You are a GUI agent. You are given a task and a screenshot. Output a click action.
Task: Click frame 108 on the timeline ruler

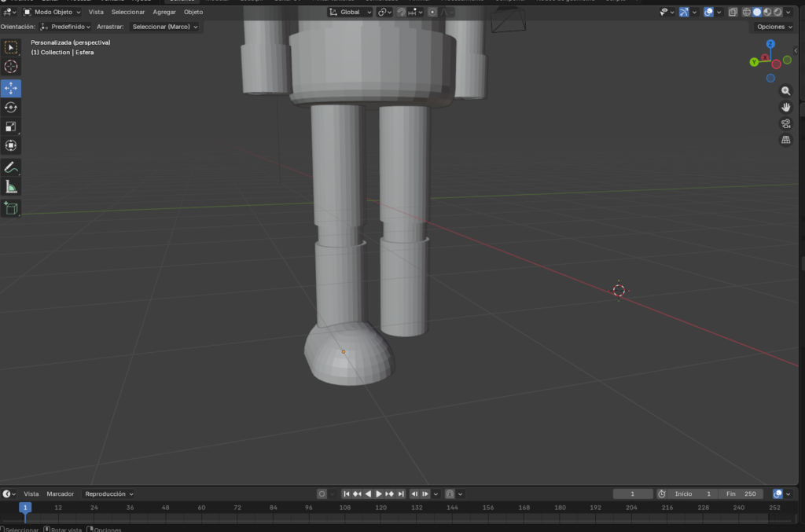(x=344, y=508)
